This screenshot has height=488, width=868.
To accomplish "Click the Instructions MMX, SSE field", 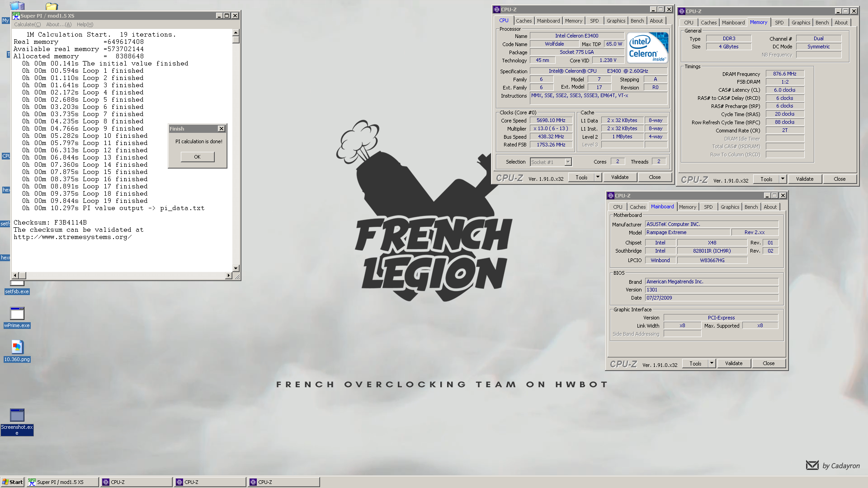I will 598,98.
